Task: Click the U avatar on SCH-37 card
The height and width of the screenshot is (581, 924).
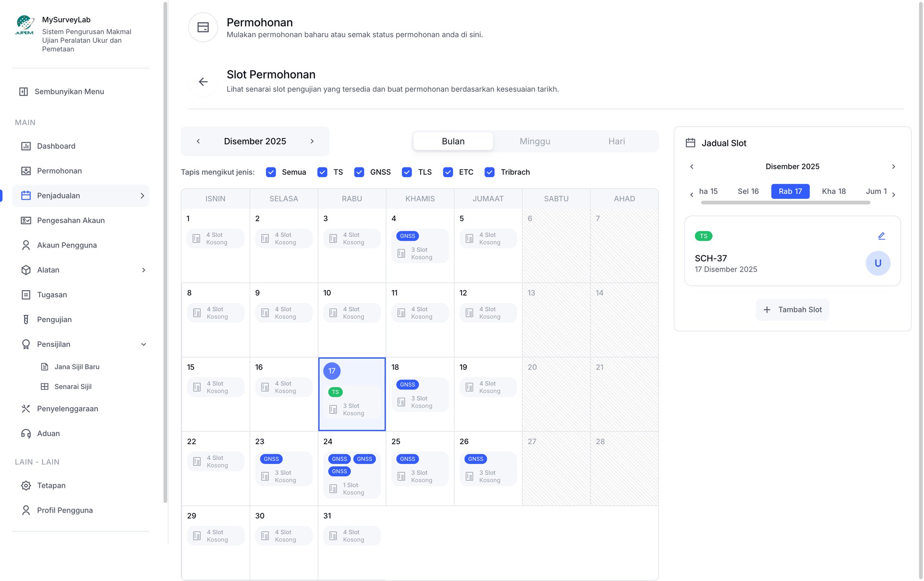Action: 878,263
